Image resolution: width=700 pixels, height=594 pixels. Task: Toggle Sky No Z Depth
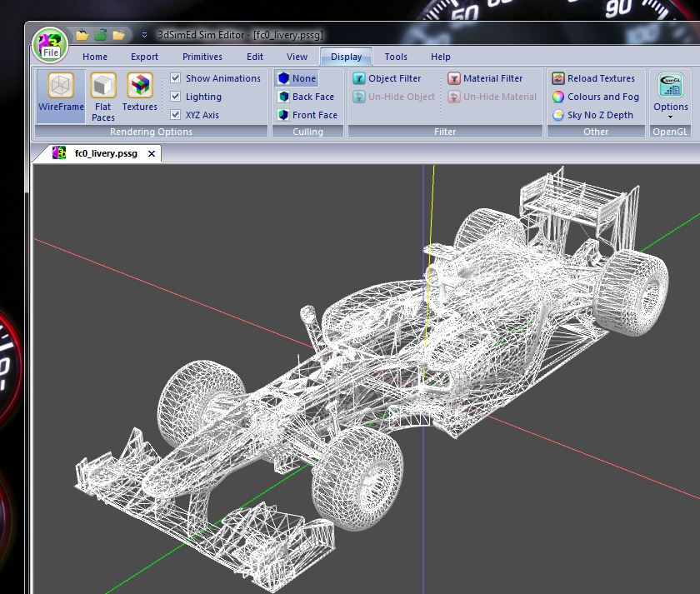pyautogui.click(x=592, y=115)
